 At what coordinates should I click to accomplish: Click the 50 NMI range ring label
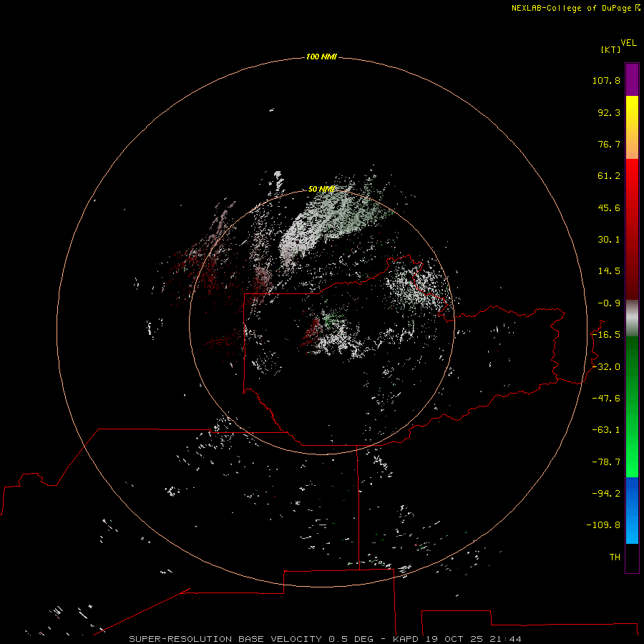(321, 189)
